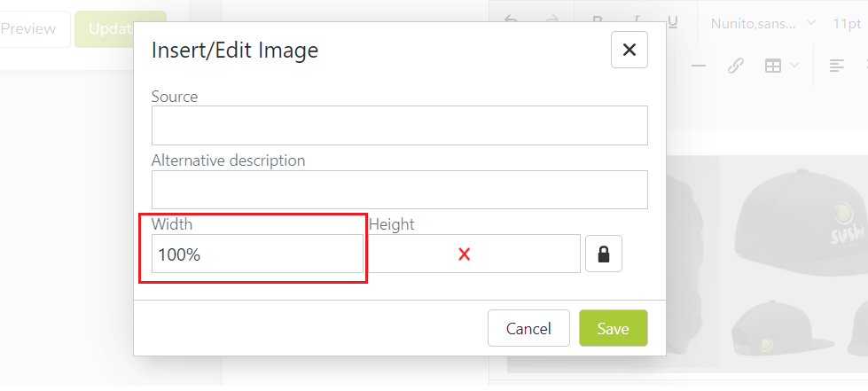Focus the Source input field

coord(400,125)
